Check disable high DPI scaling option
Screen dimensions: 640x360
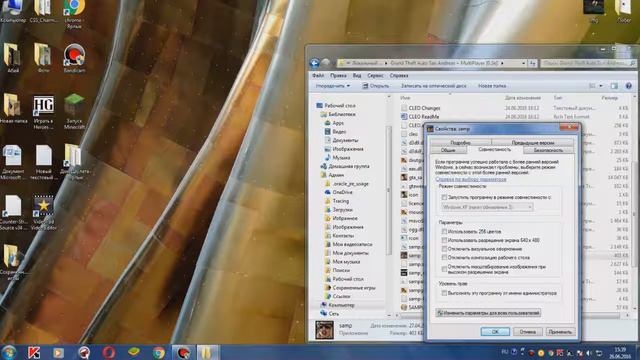444,269
